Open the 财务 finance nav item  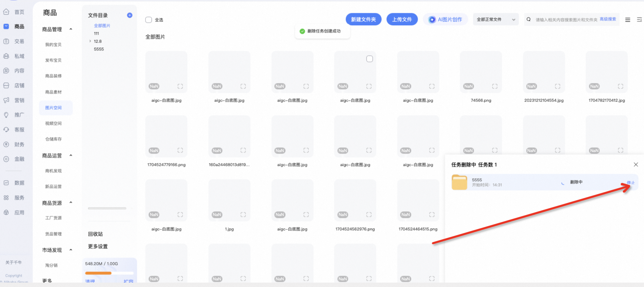[14, 145]
